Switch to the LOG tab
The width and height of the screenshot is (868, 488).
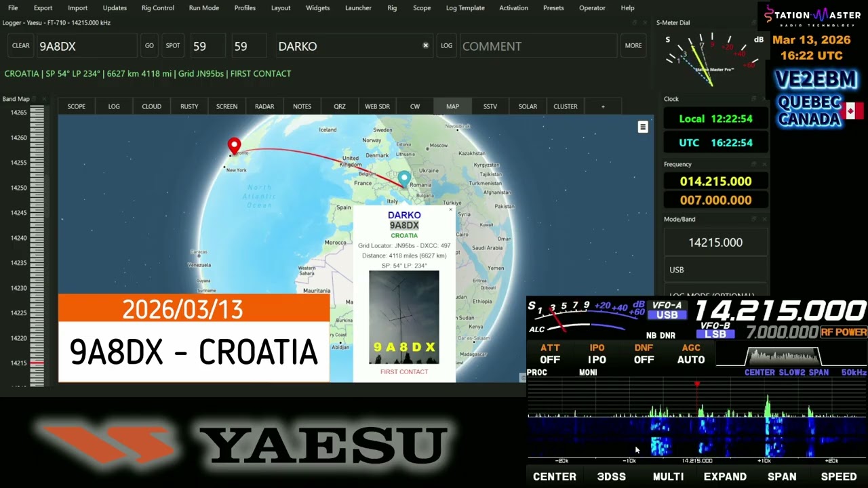114,106
